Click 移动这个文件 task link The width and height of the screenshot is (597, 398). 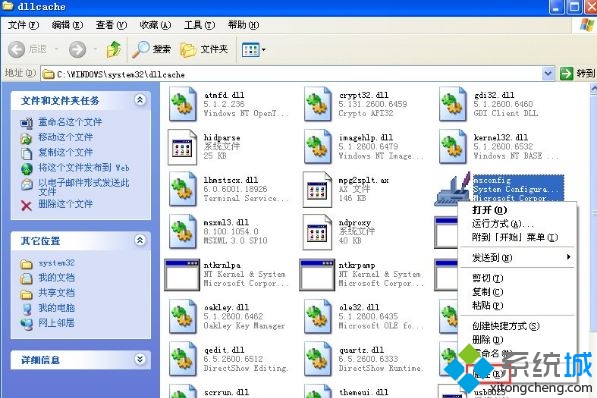coord(65,137)
